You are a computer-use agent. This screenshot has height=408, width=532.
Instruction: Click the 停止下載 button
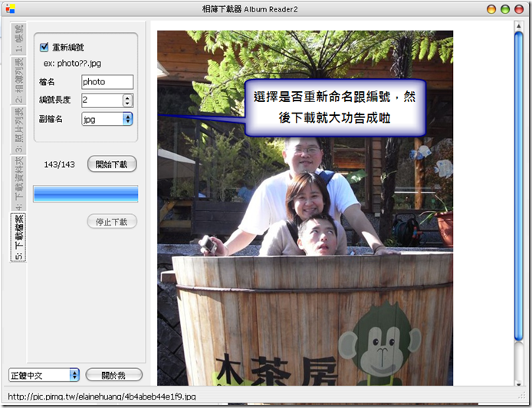pyautogui.click(x=112, y=222)
